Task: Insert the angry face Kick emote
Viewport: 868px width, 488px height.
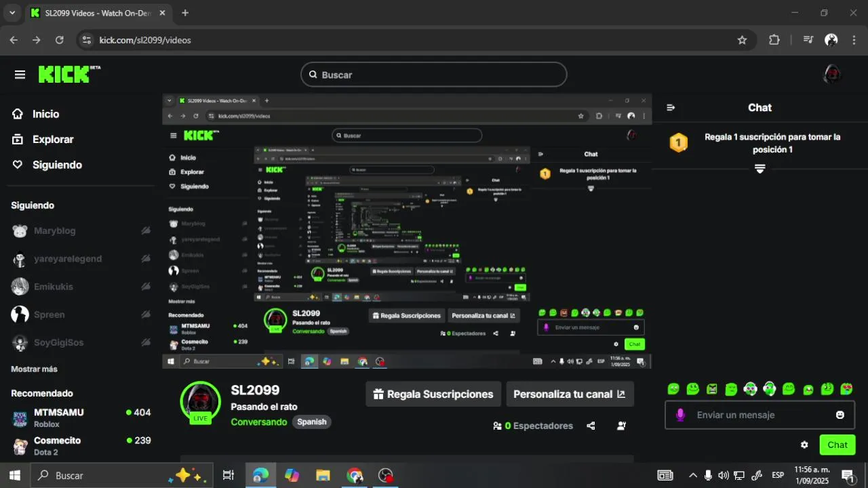Action: (x=711, y=389)
